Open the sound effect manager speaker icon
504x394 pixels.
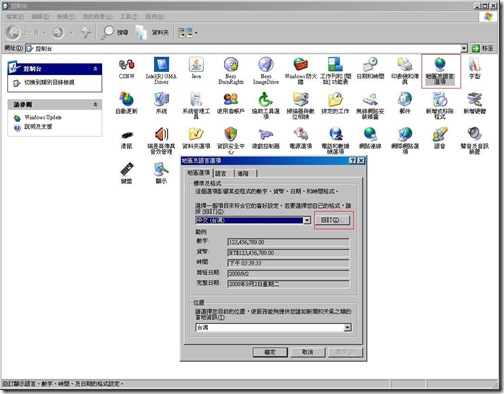[x=161, y=140]
